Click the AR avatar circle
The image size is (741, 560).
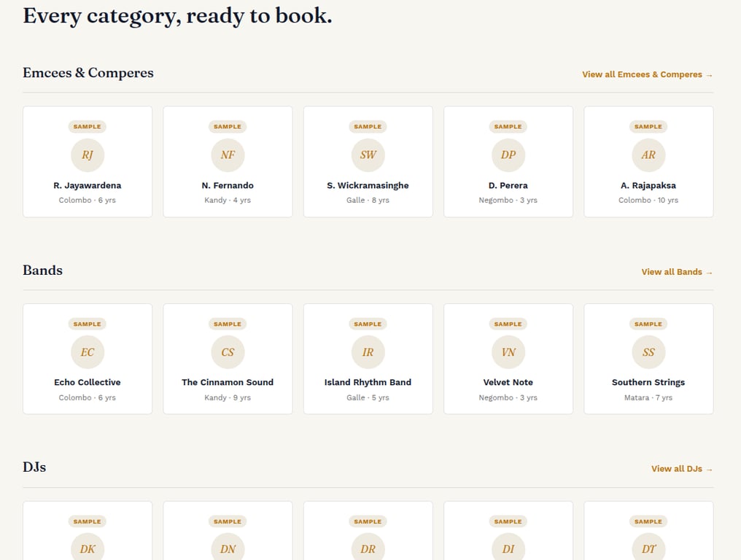648,155
